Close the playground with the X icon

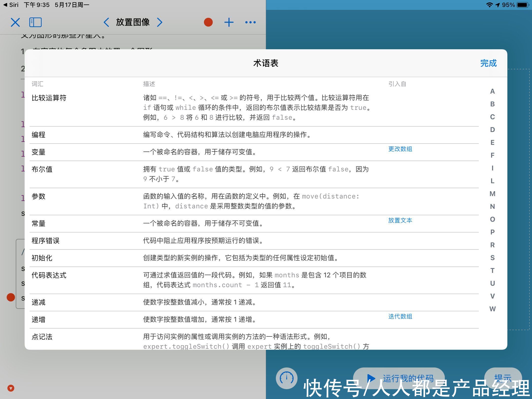point(15,22)
